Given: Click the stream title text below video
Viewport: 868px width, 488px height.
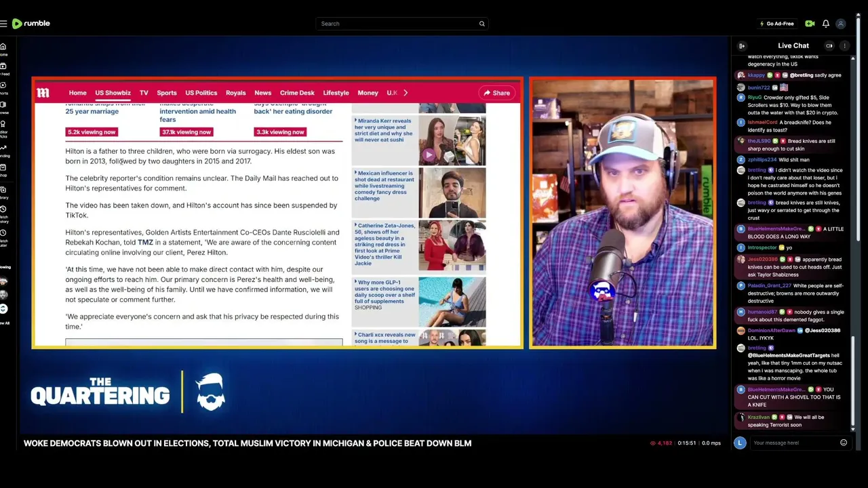Looking at the screenshot, I should coord(248,443).
